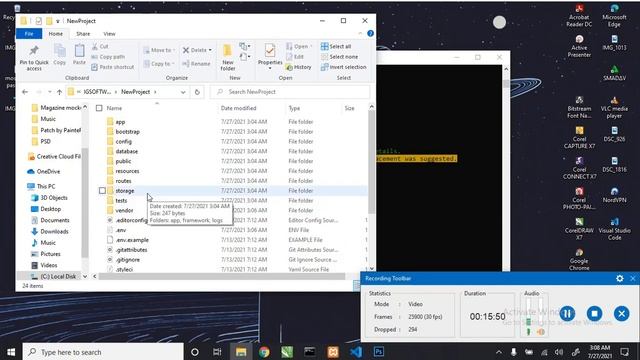Image resolution: width=640 pixels, height=360 pixels.
Task: Open Creative Cloud Files in sidebar
Action: tap(58, 157)
